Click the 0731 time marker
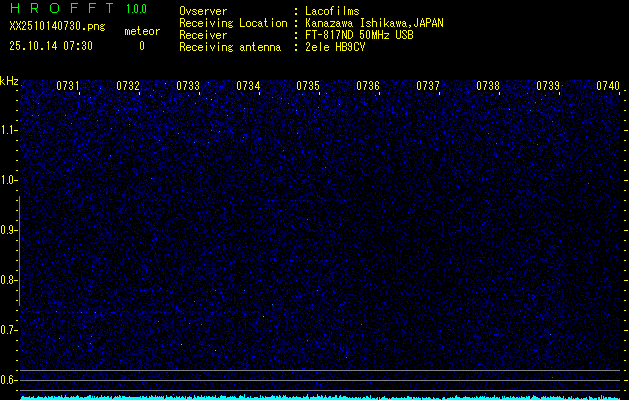 pyautogui.click(x=68, y=87)
